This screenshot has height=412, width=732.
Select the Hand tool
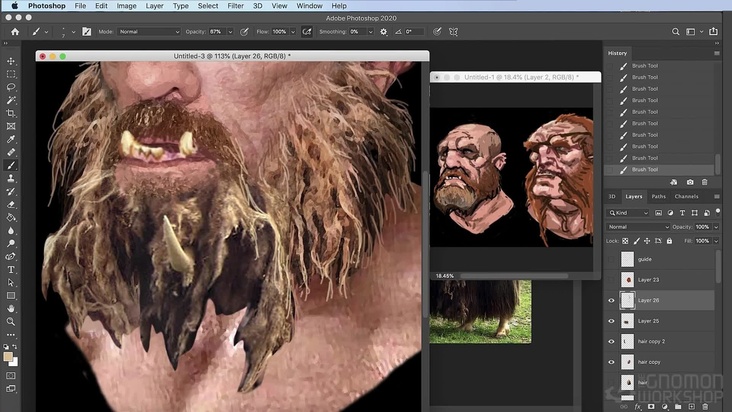pyautogui.click(x=11, y=309)
